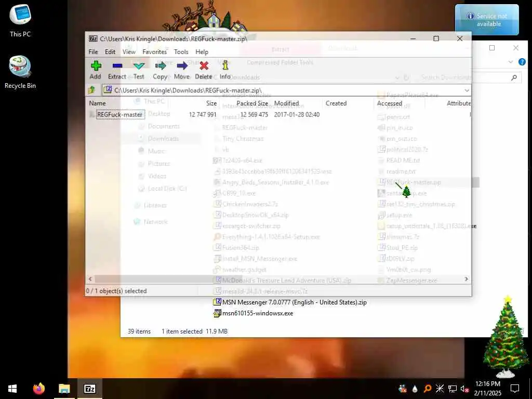The width and height of the screenshot is (532, 399).
Task: Sort the list by the Name column
Action: tap(97, 103)
